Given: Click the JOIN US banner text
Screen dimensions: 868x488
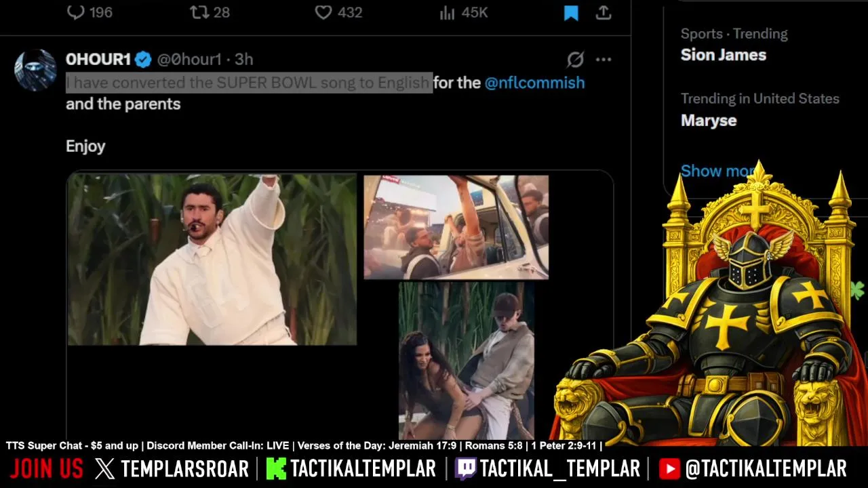Looking at the screenshot, I should click(x=47, y=468).
